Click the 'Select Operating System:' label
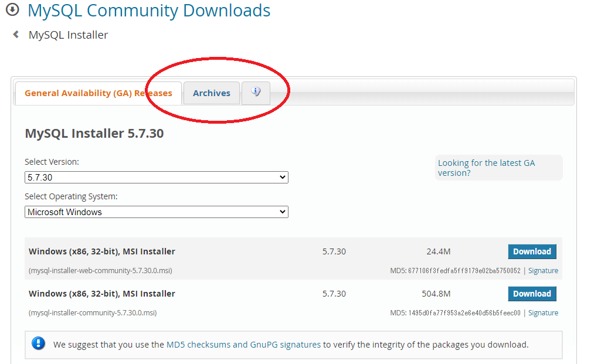Viewport: 601px width, 364px height. [x=71, y=196]
